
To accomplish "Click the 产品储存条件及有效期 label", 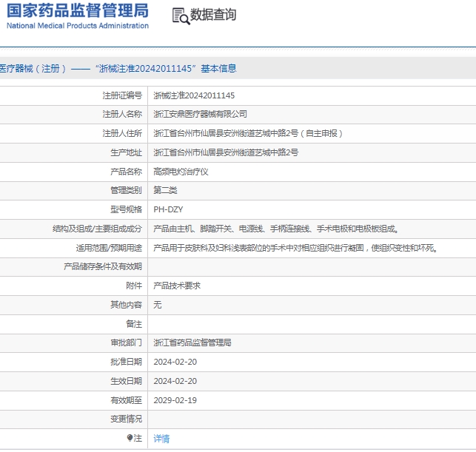I will 103,266.
